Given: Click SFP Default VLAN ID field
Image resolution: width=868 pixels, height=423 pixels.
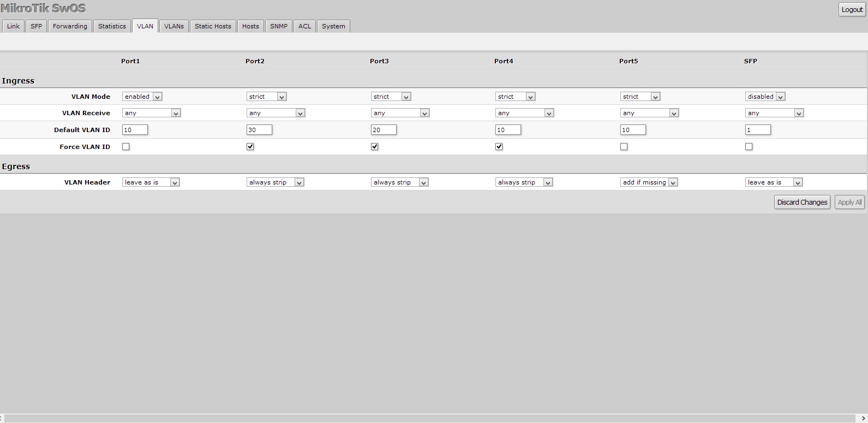Looking at the screenshot, I should pos(758,130).
